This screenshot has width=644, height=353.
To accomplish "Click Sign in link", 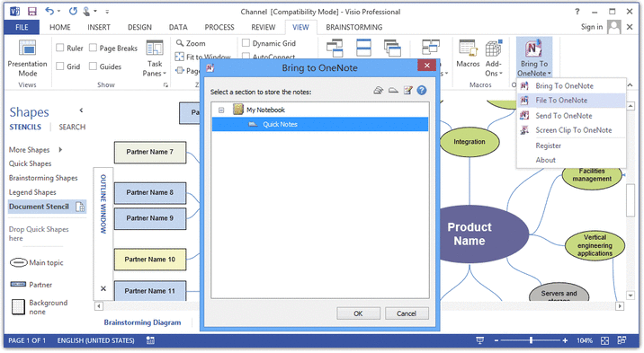I will coord(592,27).
